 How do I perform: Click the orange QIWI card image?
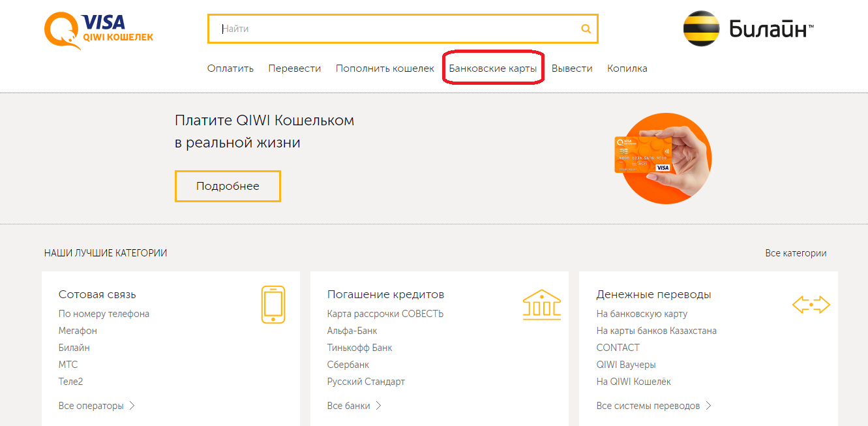point(664,159)
